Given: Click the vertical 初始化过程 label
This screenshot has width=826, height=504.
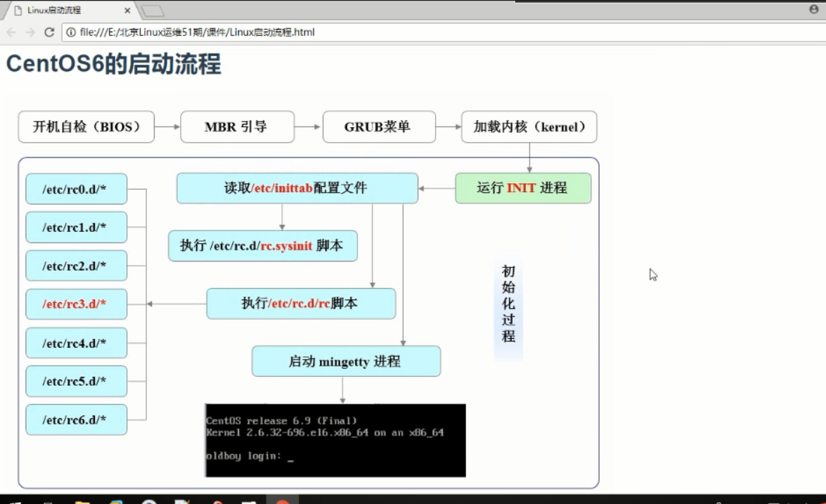Looking at the screenshot, I should [508, 304].
